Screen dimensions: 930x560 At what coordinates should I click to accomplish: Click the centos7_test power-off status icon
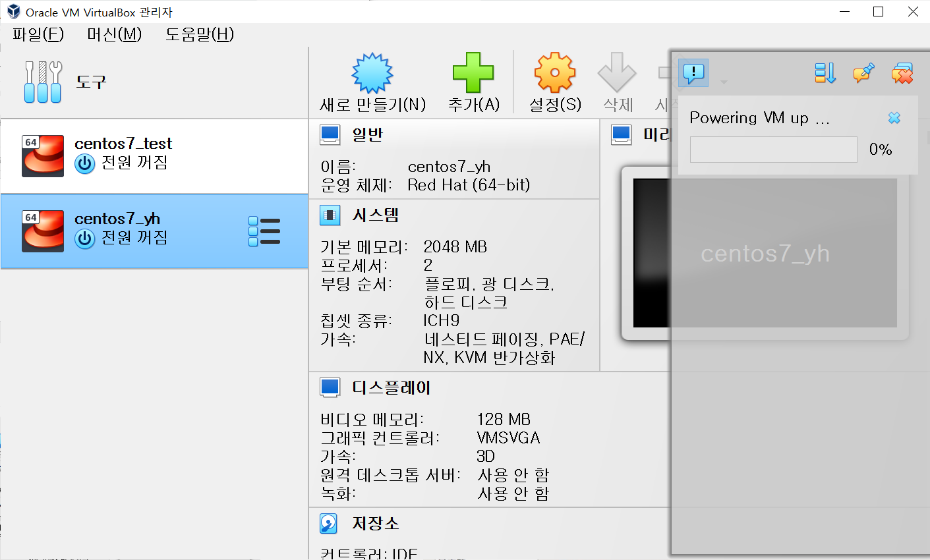pos(84,163)
